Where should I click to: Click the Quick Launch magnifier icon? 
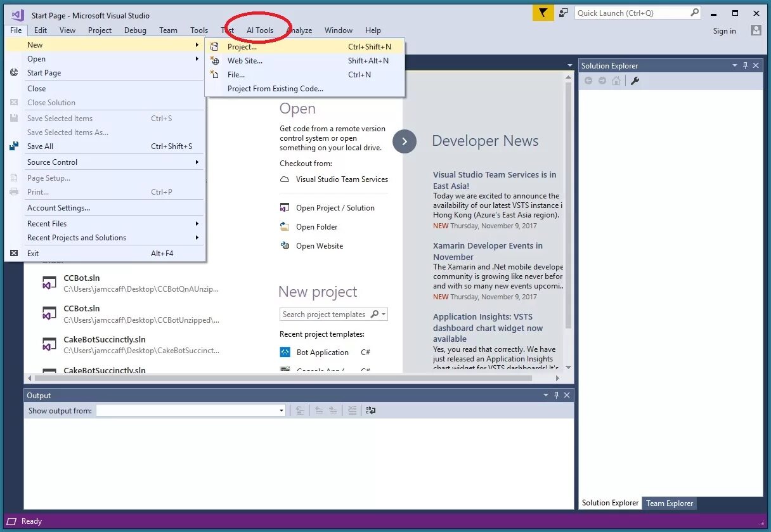(694, 12)
